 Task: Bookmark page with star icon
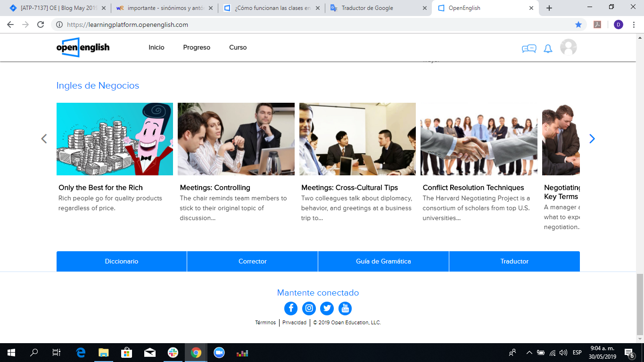pyautogui.click(x=578, y=25)
